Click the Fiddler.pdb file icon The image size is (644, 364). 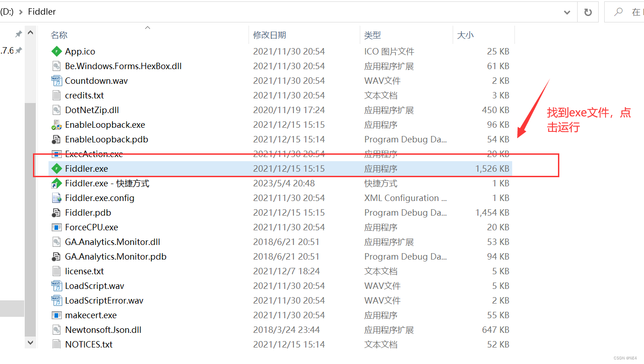[x=57, y=212]
